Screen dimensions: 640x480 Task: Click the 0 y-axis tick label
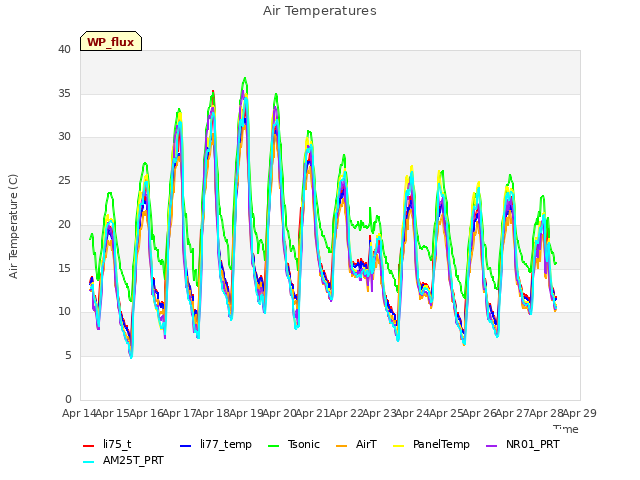pos(68,399)
